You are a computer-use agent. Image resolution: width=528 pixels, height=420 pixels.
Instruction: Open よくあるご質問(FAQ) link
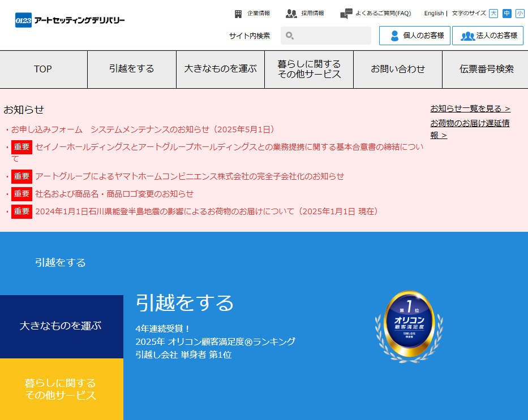pos(383,14)
